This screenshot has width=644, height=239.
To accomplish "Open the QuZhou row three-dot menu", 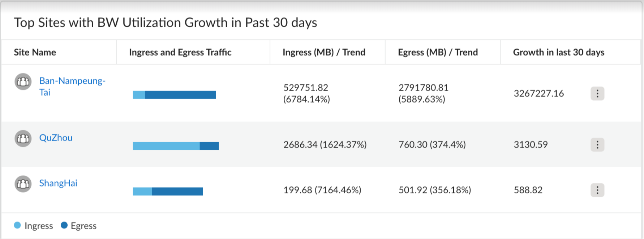I will pos(597,144).
